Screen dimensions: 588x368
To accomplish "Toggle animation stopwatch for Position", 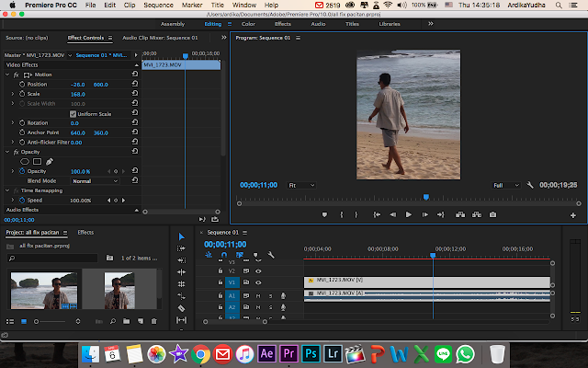I will (x=22, y=84).
